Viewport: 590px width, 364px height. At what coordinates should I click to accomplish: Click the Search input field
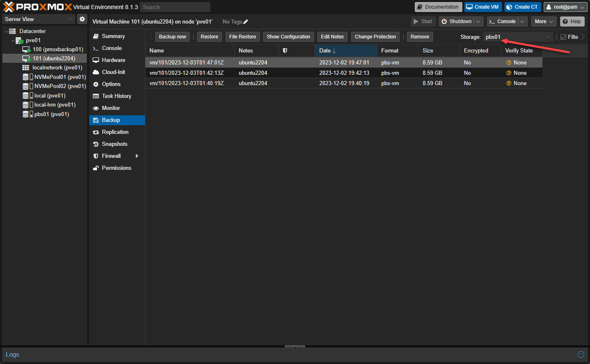pos(175,7)
